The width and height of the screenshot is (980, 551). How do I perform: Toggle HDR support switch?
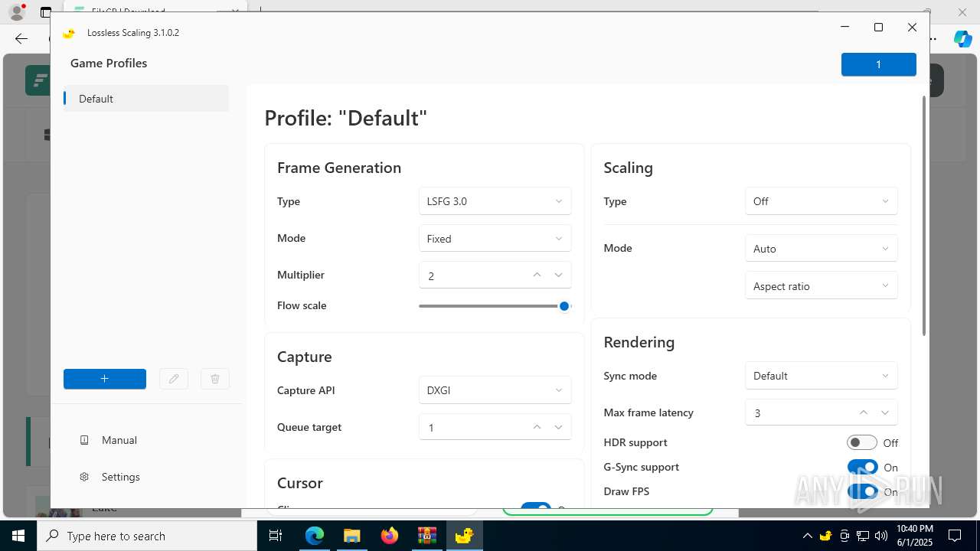[x=862, y=442]
